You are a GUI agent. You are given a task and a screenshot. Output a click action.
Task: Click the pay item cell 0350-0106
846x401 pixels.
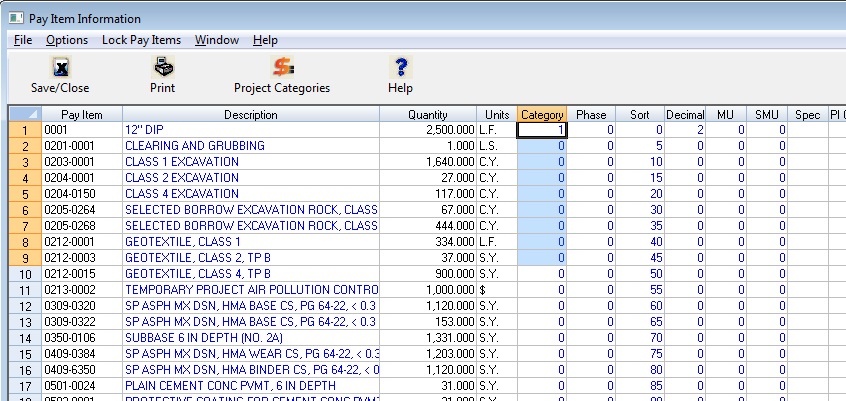pos(82,338)
